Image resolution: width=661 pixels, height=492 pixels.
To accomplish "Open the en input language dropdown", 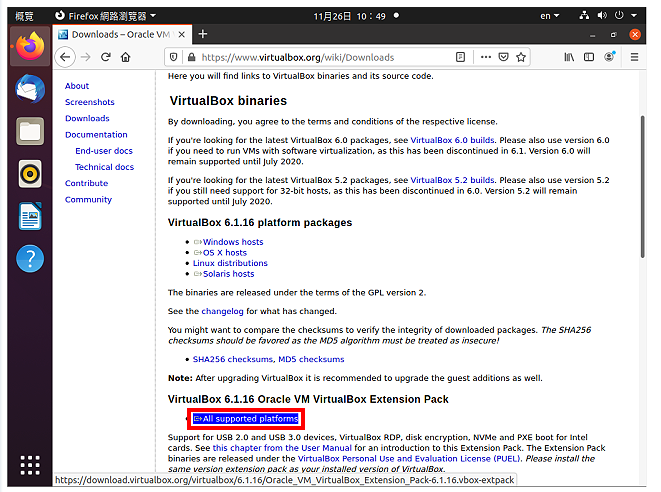I will (549, 16).
